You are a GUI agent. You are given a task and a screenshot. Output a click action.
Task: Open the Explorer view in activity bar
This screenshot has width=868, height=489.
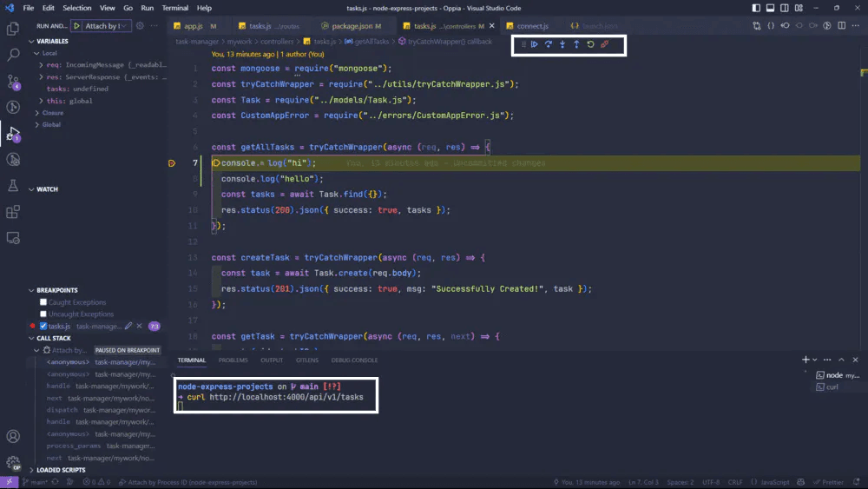pyautogui.click(x=13, y=29)
